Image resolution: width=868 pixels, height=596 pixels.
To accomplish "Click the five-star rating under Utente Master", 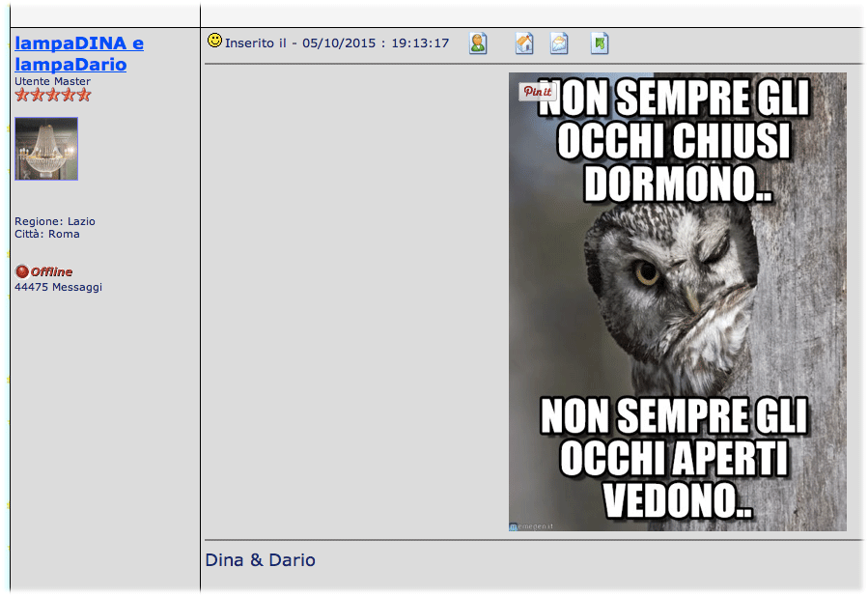I will tap(53, 95).
